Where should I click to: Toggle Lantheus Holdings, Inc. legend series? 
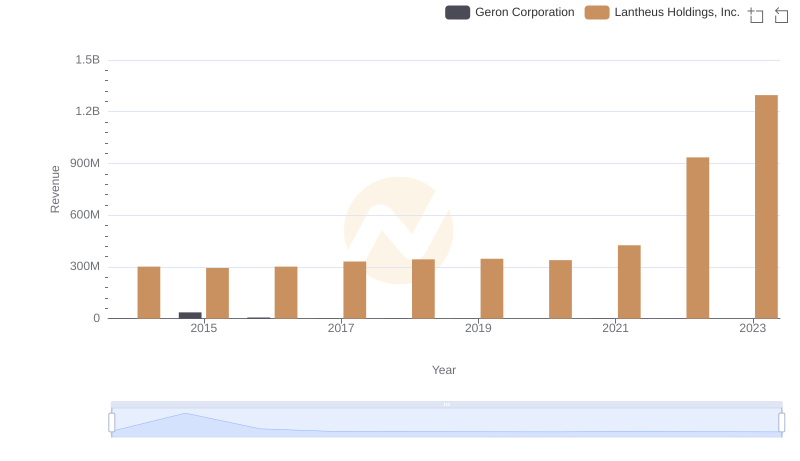pos(662,12)
